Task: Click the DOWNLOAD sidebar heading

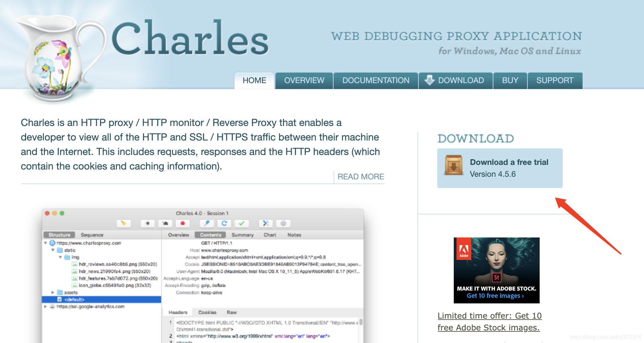Action: [476, 139]
